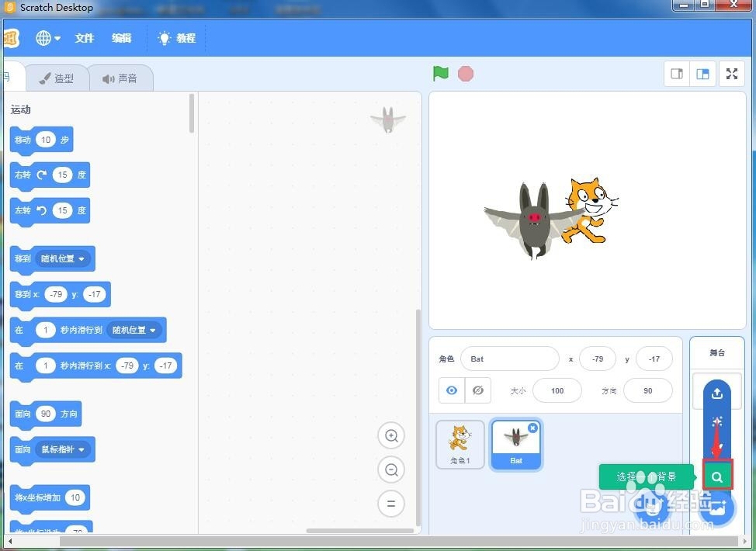Image resolution: width=756 pixels, height=551 pixels.
Task: Select the Bat sprite thumbnail
Action: (516, 444)
